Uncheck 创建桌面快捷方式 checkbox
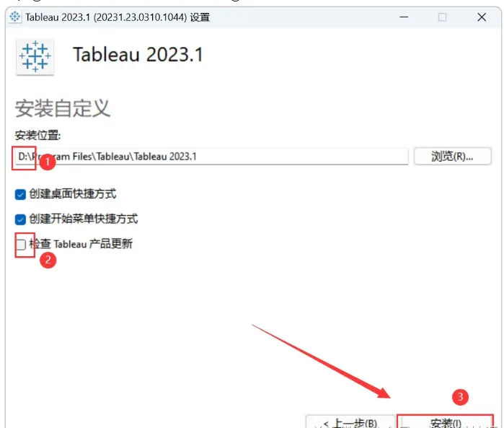 (20, 194)
